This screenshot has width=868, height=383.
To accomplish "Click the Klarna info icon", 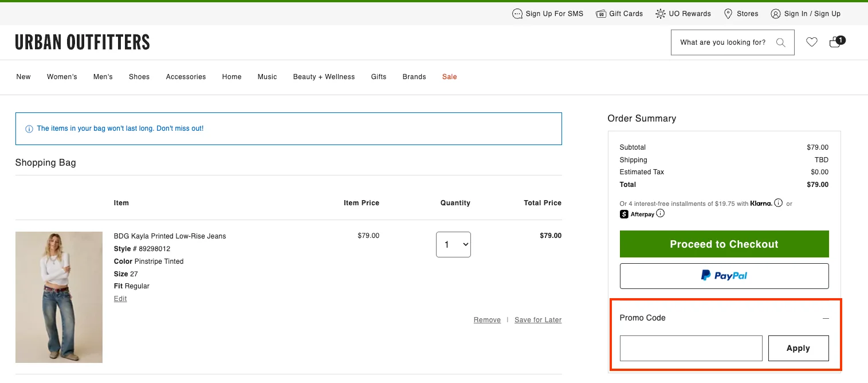I will point(778,203).
